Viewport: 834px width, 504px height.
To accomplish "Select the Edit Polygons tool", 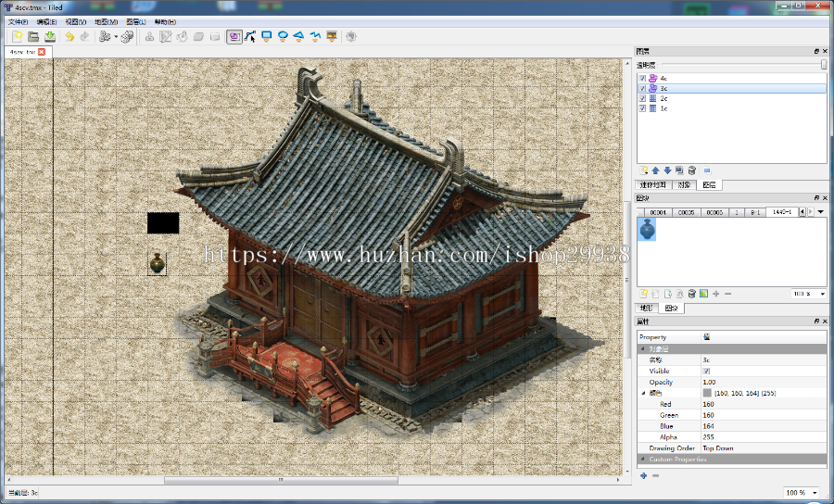I will pos(250,37).
